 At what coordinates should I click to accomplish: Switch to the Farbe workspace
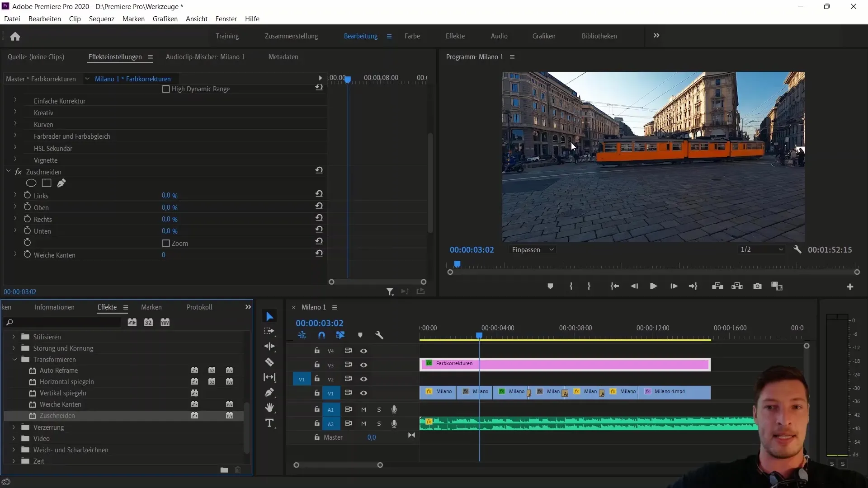[x=412, y=36]
